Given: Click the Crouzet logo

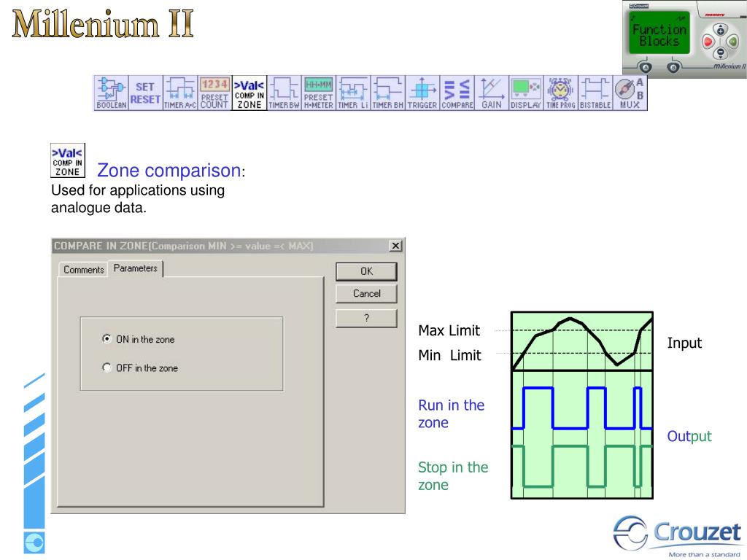Looking at the screenshot, I should tap(678, 535).
